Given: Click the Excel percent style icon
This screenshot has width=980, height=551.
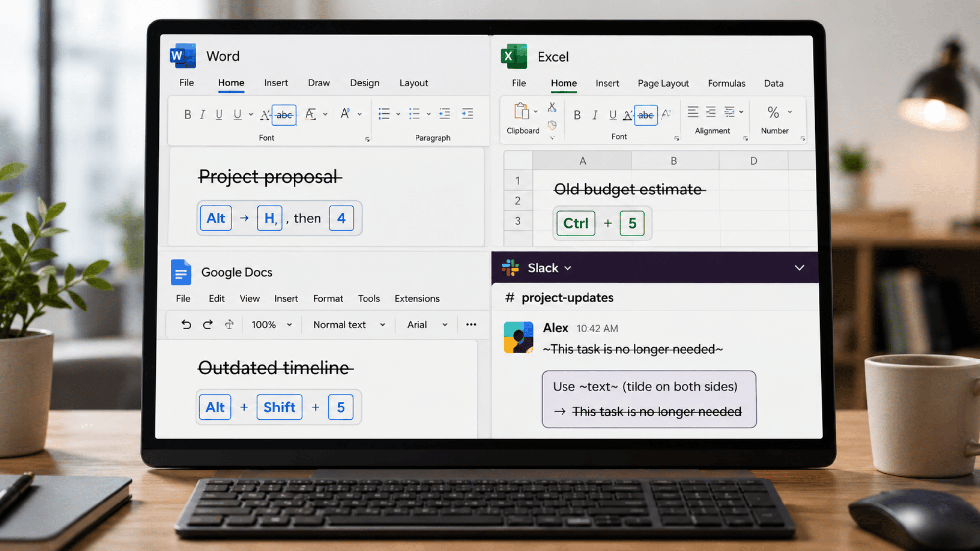Looking at the screenshot, I should (773, 112).
